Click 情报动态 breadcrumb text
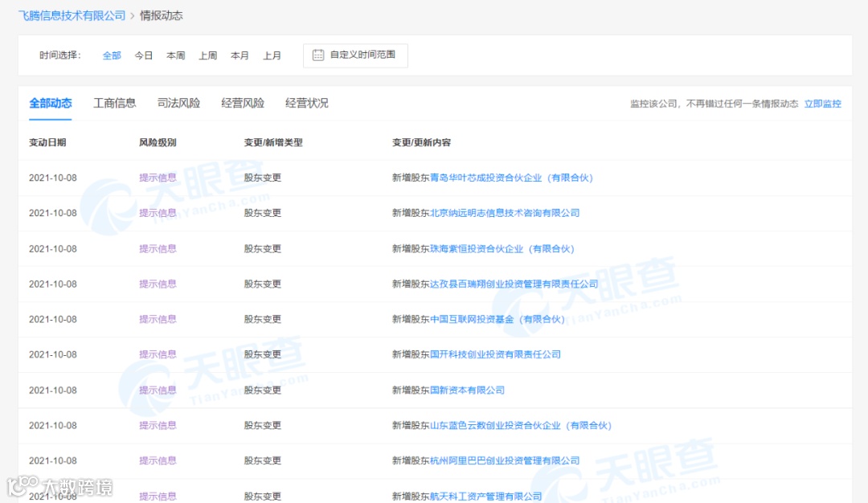868x503 pixels. [x=161, y=15]
